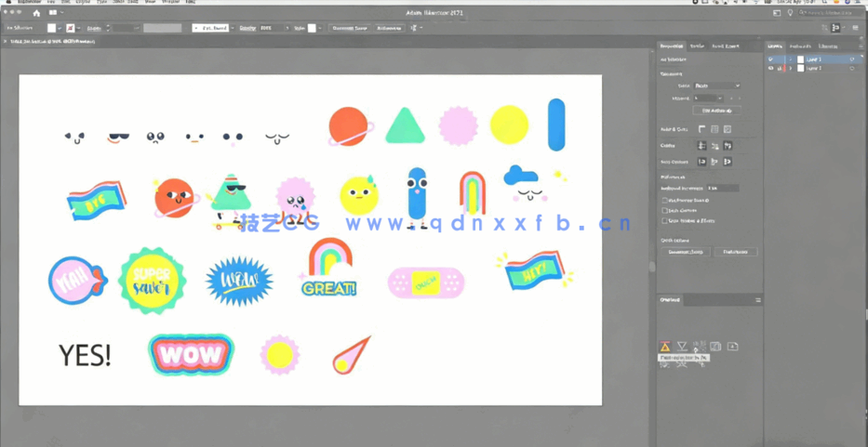The width and height of the screenshot is (868, 447).
Task: Click the first Snap Options icon
Action: [702, 162]
